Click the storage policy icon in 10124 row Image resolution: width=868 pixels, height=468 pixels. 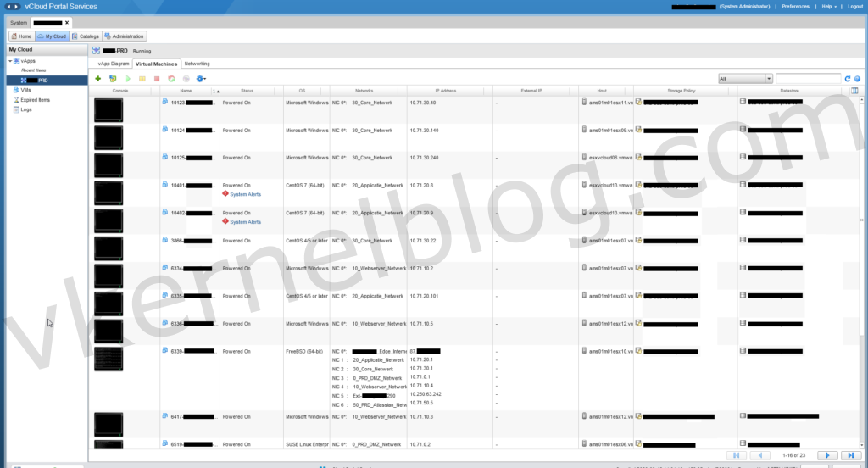pos(639,130)
